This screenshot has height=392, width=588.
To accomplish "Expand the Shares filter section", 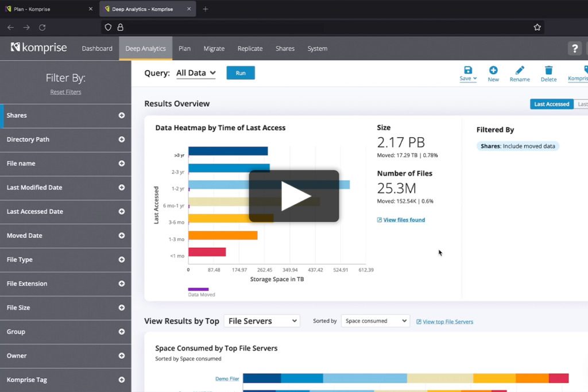I will tap(121, 115).
